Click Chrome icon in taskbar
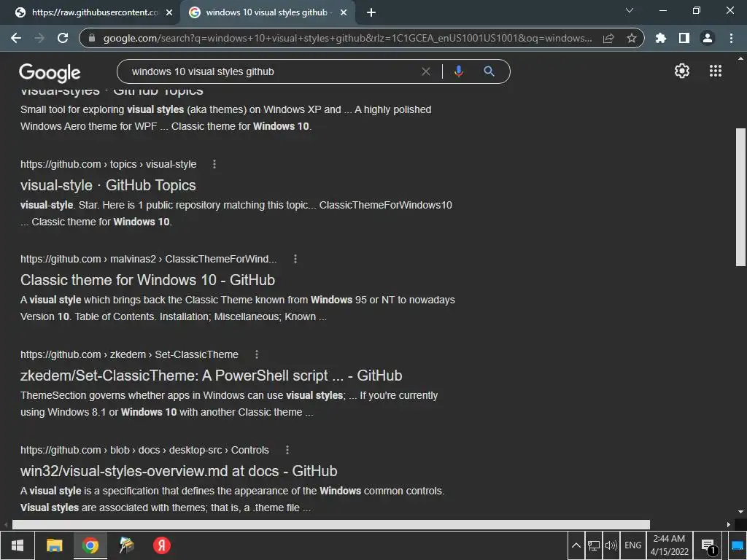Viewport: 747px width, 560px height. (x=90, y=545)
